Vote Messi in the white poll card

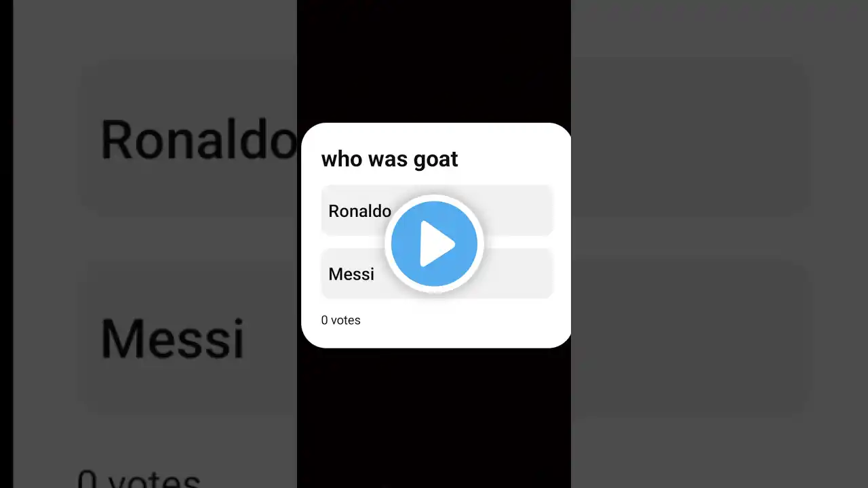pos(353,274)
